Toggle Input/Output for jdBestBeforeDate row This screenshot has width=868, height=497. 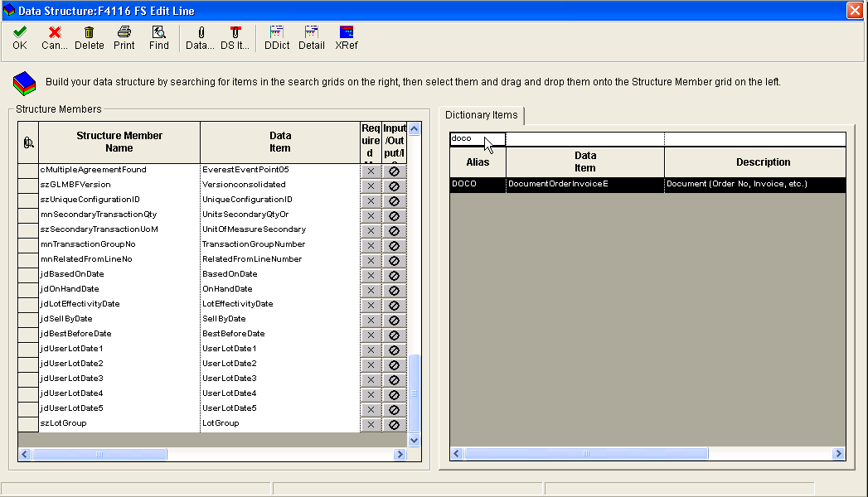click(394, 335)
